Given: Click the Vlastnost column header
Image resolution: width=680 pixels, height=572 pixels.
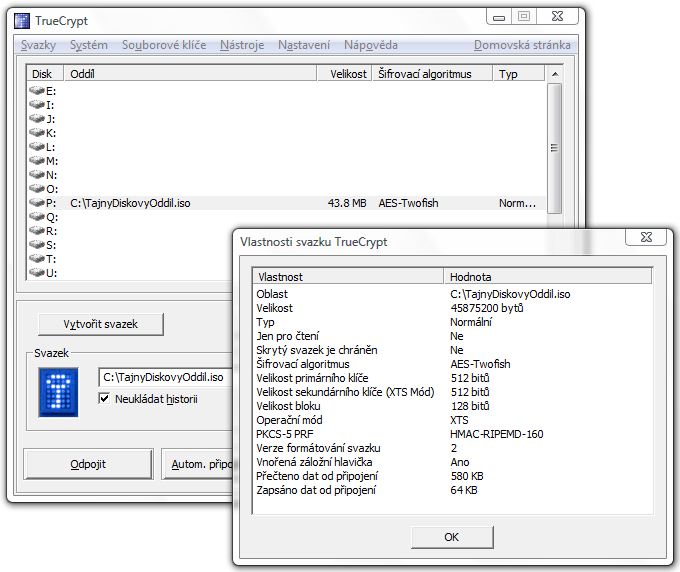Looking at the screenshot, I should [x=348, y=277].
